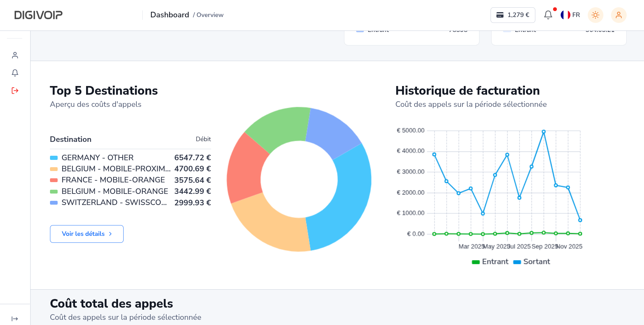The height and width of the screenshot is (325, 644).
Task: Click the purple donut chart segment
Action: click(332, 132)
